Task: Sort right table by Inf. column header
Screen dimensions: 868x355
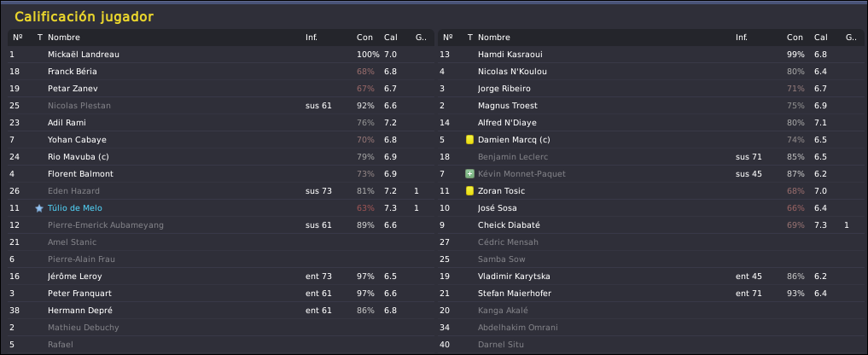Action: pyautogui.click(x=741, y=37)
